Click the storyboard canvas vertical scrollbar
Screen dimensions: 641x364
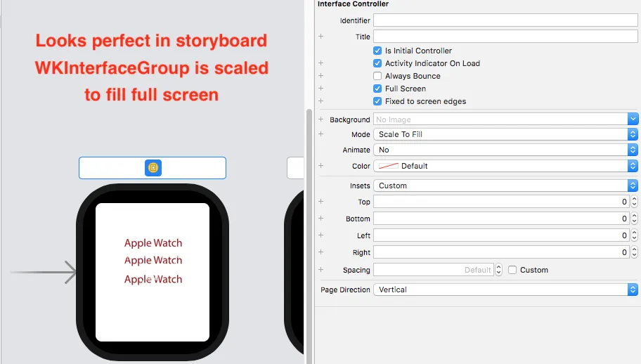[309, 236]
